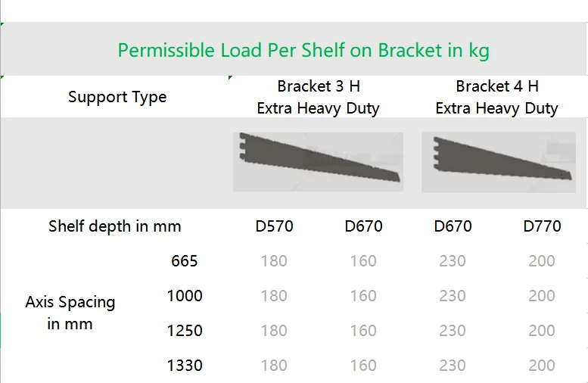This screenshot has width=588, height=383.
Task: Select the 'Support Type' header cell
Action: [117, 97]
